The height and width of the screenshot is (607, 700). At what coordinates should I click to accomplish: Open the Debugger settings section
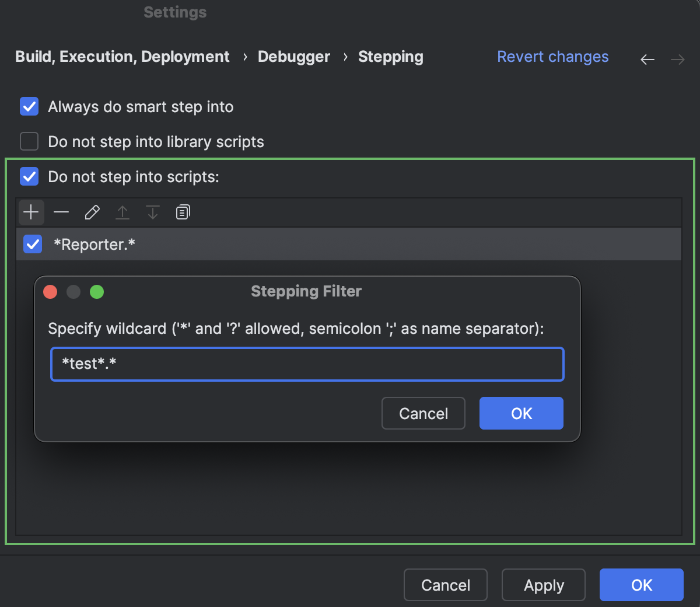[x=293, y=57]
